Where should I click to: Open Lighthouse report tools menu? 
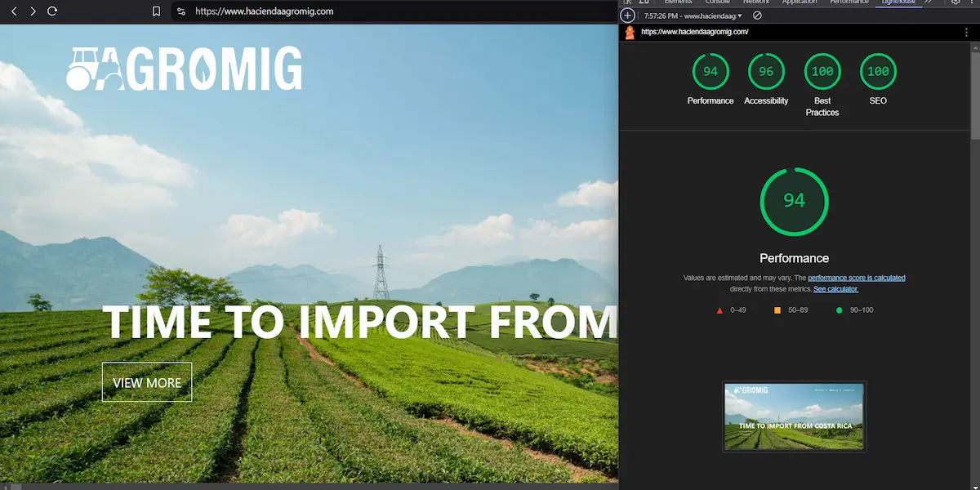[x=966, y=32]
